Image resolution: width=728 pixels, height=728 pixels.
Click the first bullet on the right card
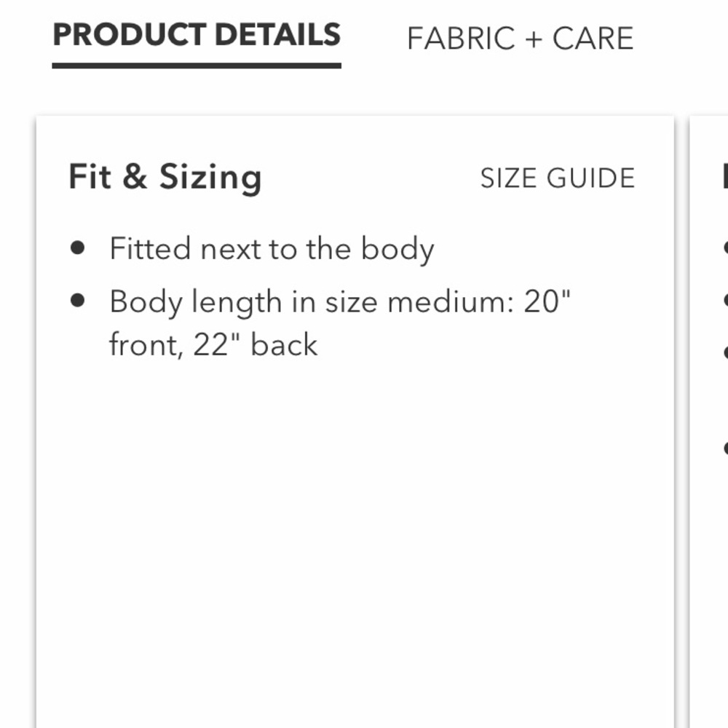[726, 248]
